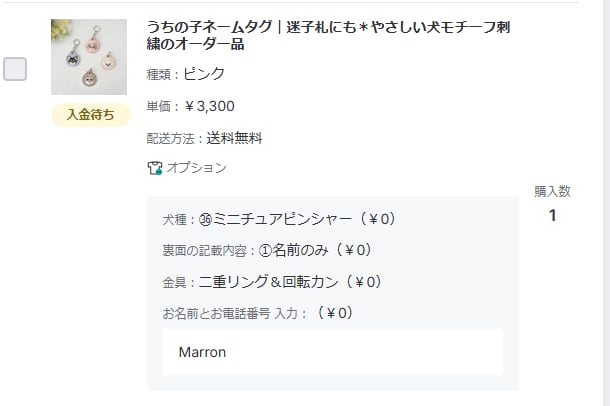The image size is (610, 406).
Task: Click the purchase quantity number 1
Action: click(x=553, y=215)
